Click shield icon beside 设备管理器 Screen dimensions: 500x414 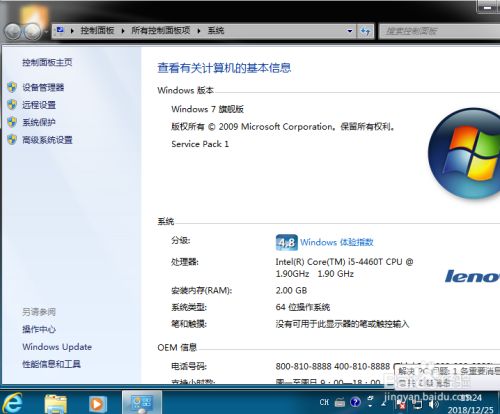coord(12,87)
